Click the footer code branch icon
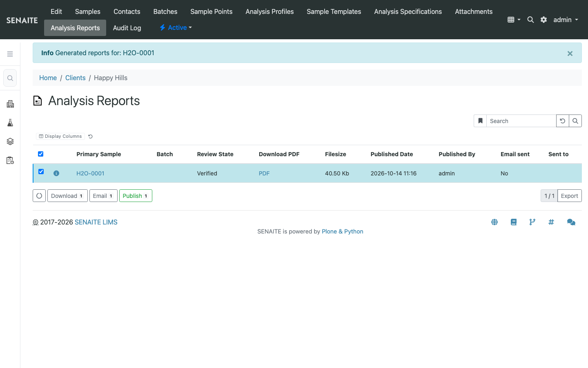This screenshot has height=368, width=588. [532, 222]
